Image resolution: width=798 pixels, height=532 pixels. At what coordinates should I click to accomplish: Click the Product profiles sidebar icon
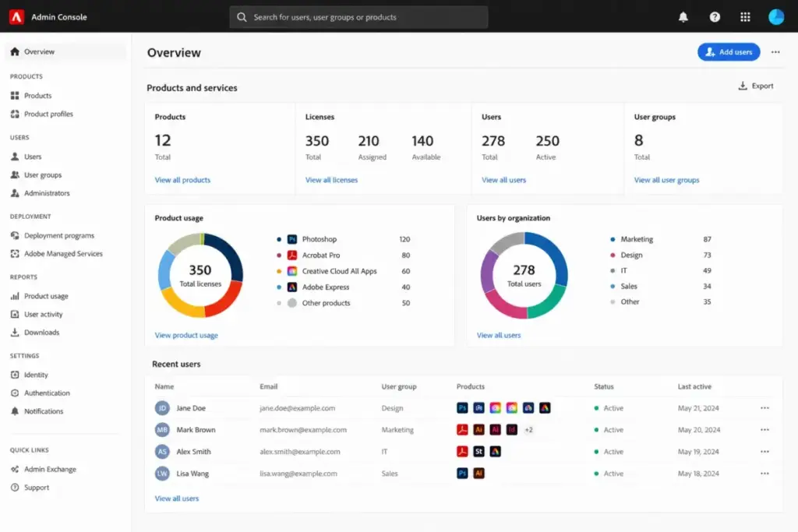coord(15,114)
